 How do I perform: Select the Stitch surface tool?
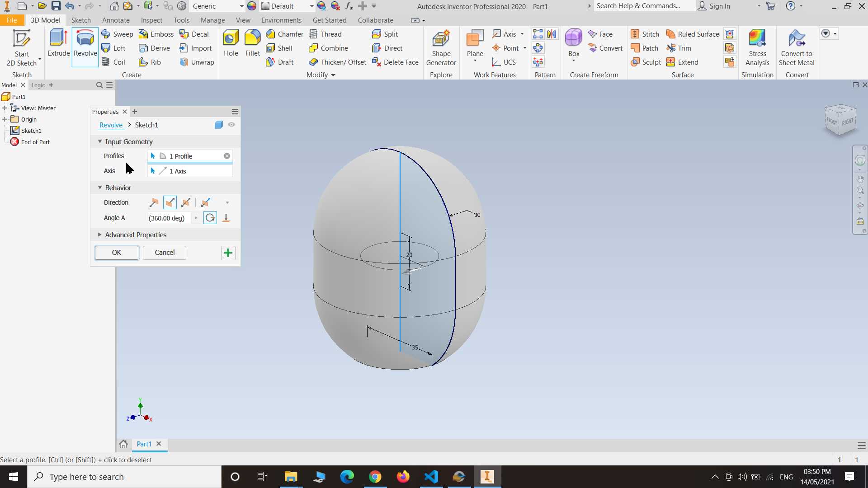pos(645,34)
